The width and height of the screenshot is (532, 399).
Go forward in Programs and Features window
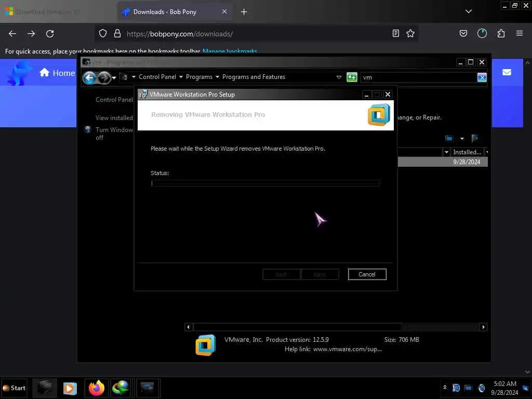[x=104, y=78]
